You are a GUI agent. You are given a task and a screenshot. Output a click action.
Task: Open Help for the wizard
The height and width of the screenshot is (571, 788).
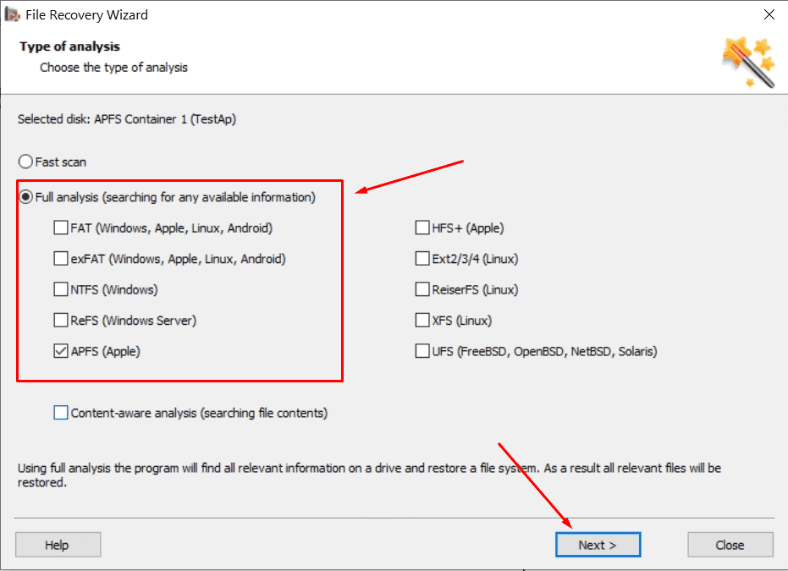pos(57,545)
